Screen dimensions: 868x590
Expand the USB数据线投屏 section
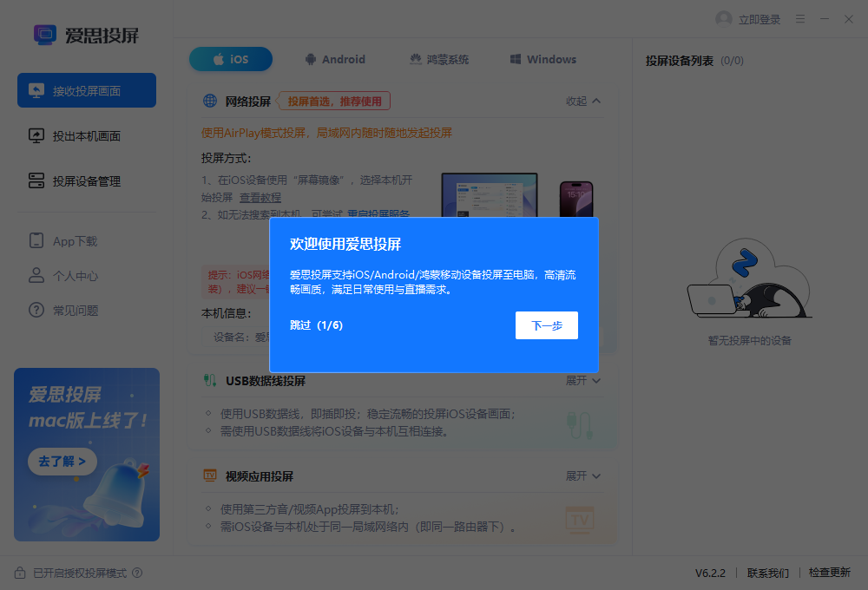(583, 380)
